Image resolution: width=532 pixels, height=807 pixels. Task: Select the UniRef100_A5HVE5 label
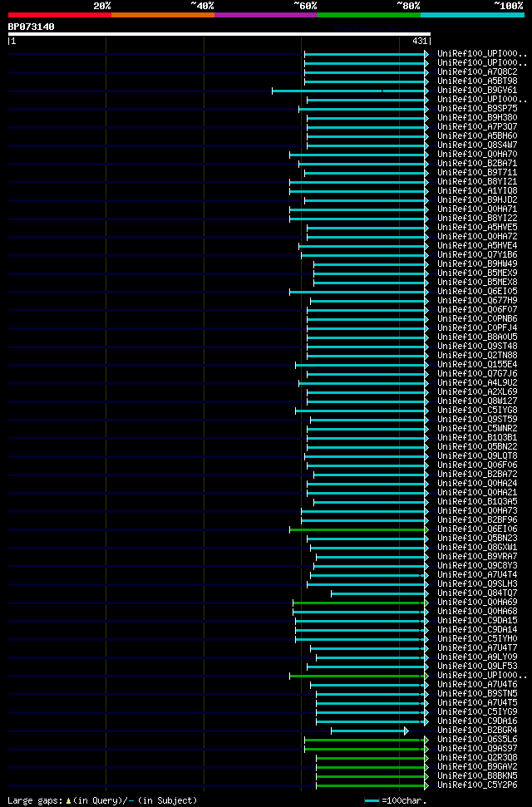pos(477,228)
